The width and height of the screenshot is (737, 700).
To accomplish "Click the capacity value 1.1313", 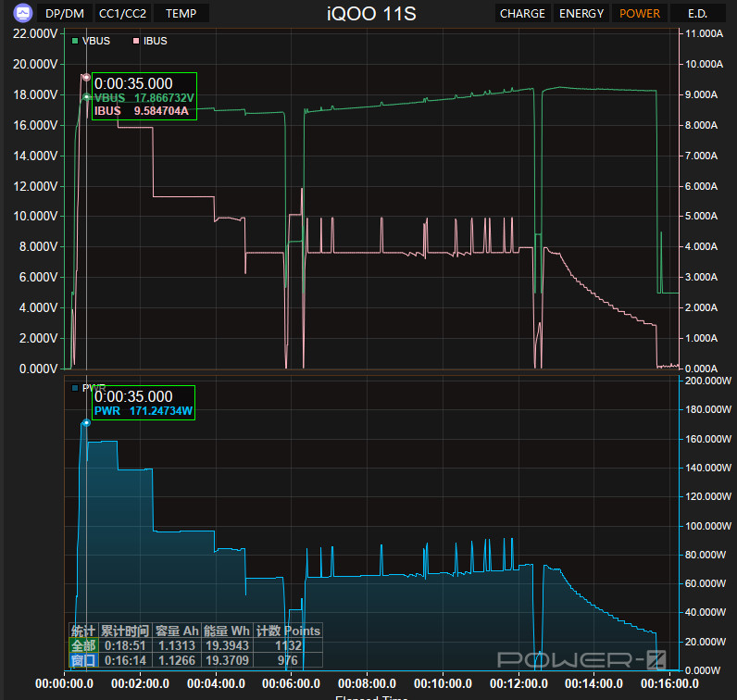I will point(176,645).
